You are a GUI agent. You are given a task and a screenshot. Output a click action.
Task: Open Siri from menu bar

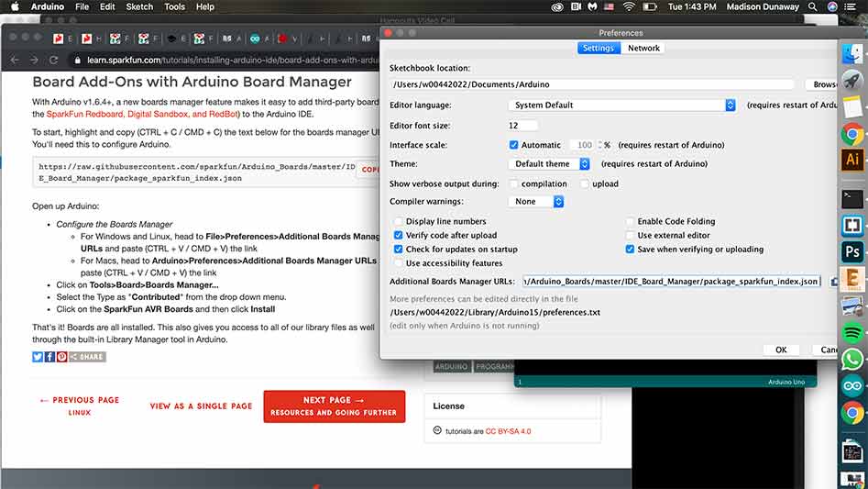click(832, 6)
